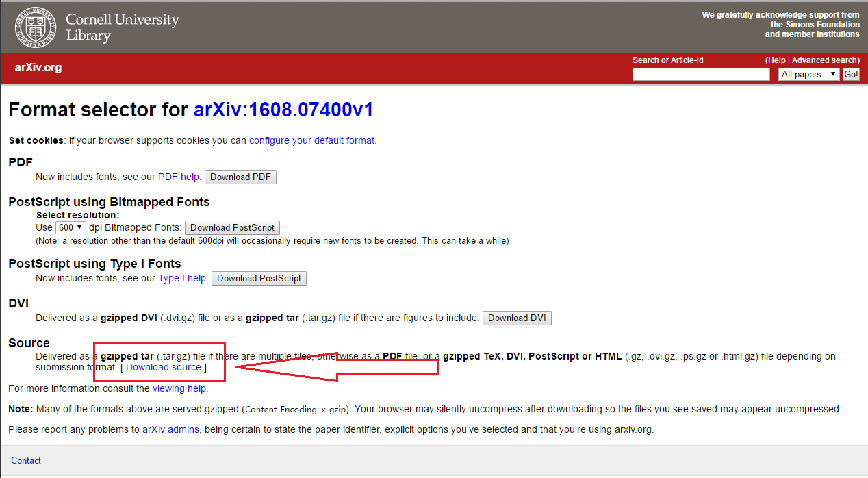Click the Download PDF button

(240, 177)
